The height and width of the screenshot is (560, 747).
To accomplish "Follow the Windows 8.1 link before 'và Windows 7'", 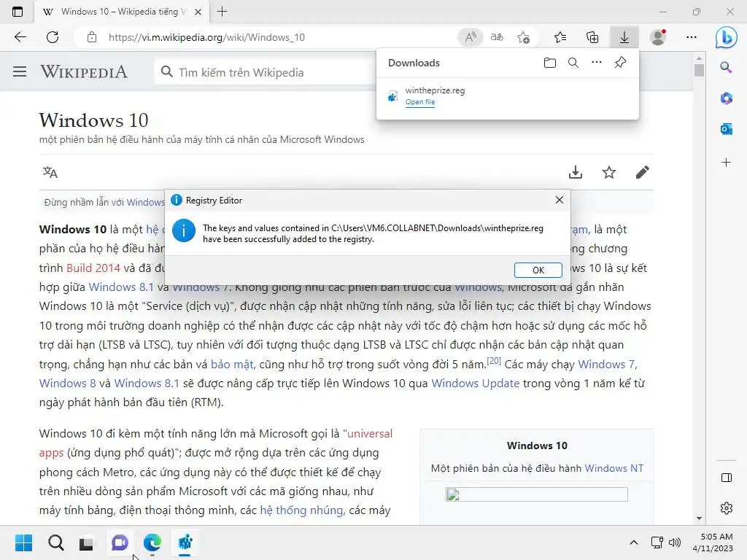I will 121,287.
